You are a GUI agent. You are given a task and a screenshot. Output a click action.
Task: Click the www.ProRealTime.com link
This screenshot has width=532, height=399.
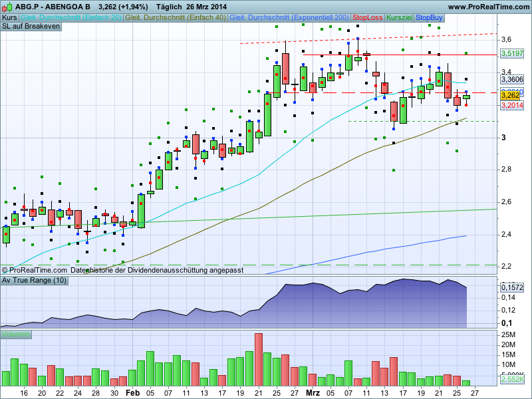coord(489,7)
